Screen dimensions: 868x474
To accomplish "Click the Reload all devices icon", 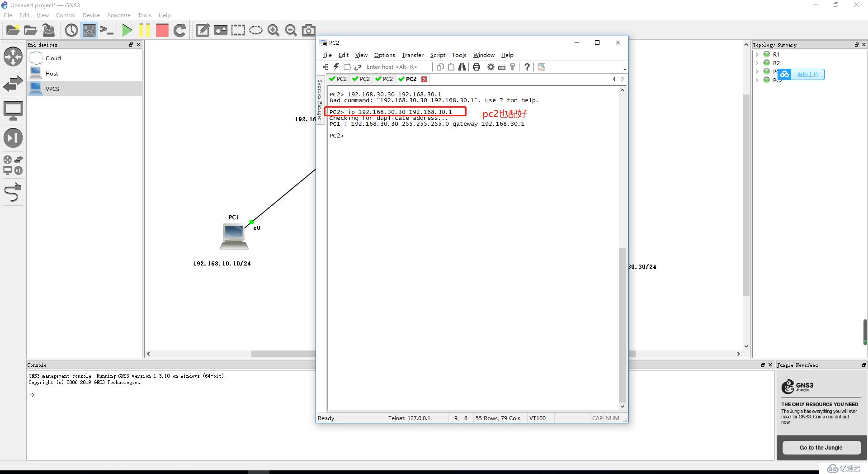I will (x=180, y=30).
